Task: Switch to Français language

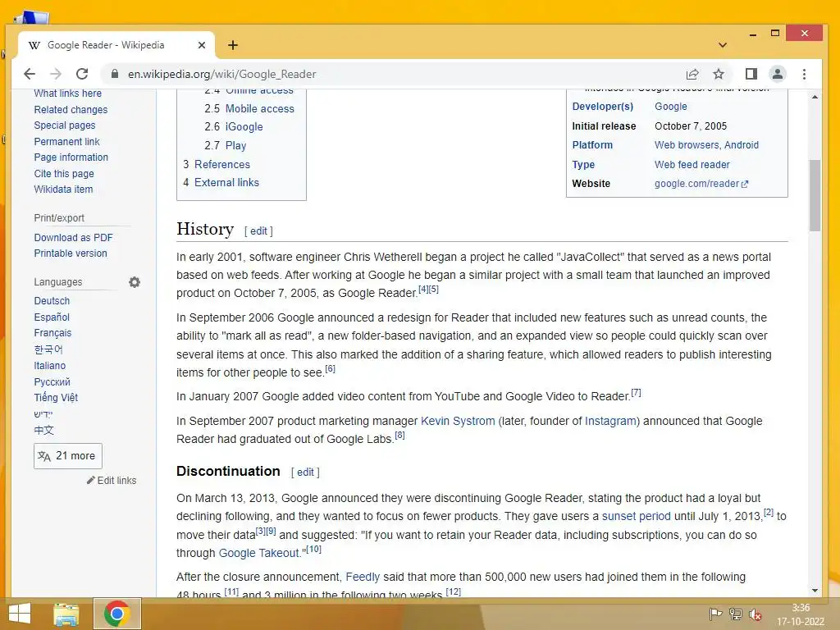Action: [x=52, y=333]
